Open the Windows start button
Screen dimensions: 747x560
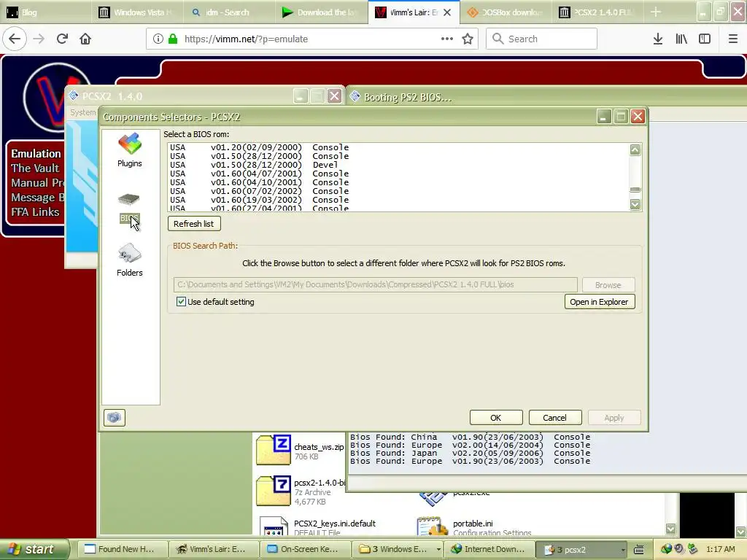(x=34, y=549)
